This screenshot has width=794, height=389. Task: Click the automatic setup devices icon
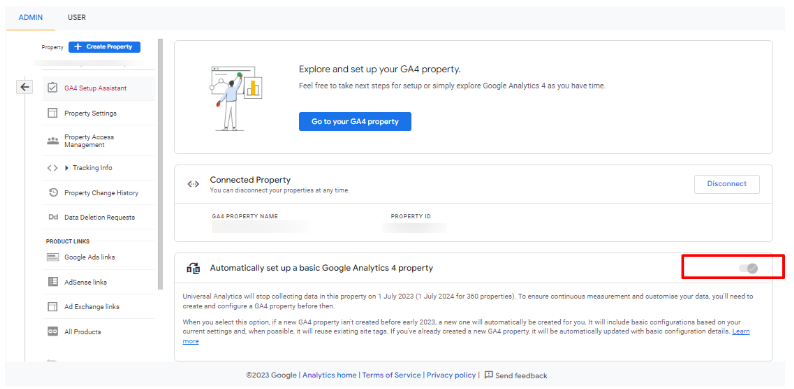tap(193, 268)
